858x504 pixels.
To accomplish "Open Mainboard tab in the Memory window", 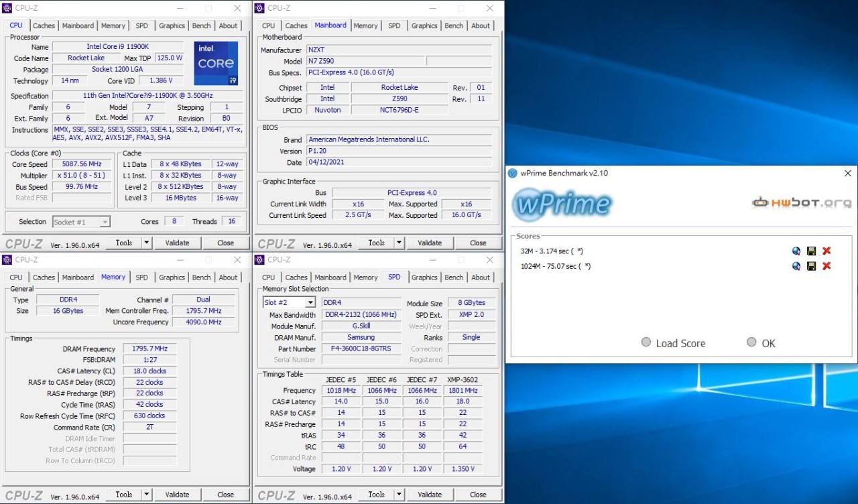I will point(78,277).
